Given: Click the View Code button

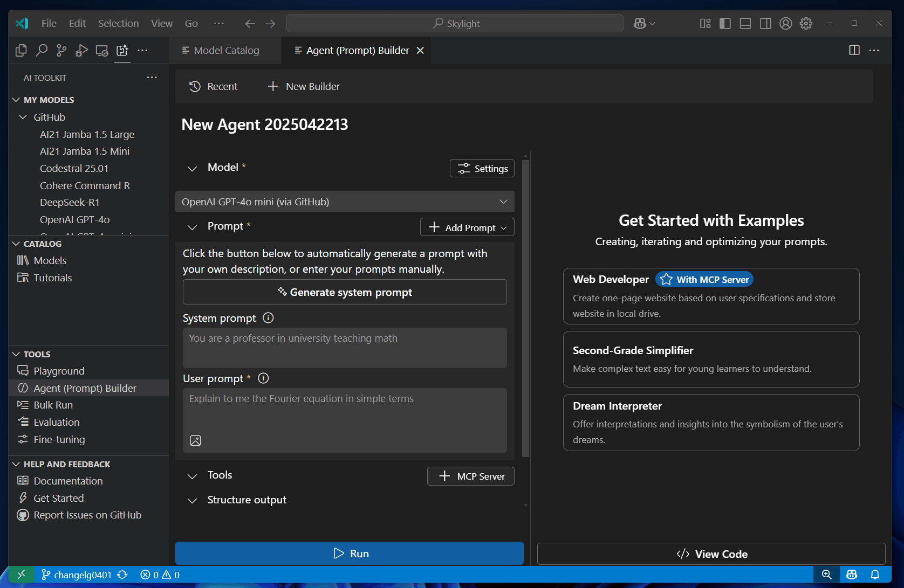Looking at the screenshot, I should point(711,554).
